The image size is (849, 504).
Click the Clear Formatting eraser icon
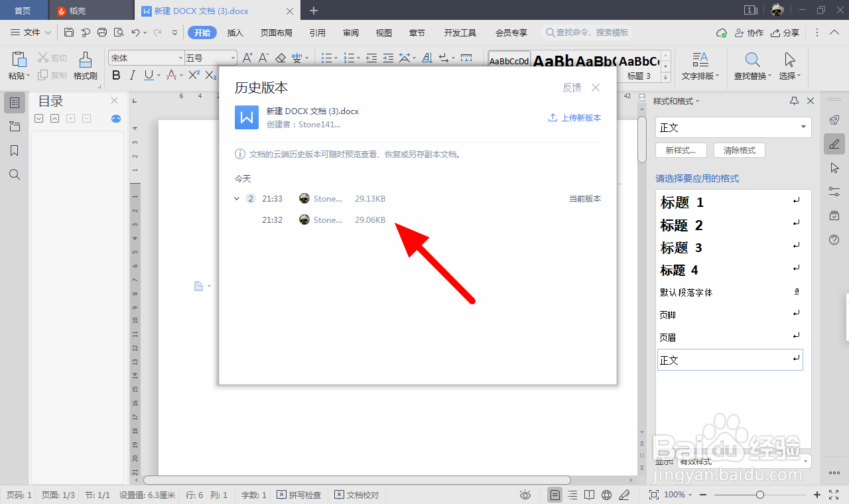pyautogui.click(x=280, y=58)
